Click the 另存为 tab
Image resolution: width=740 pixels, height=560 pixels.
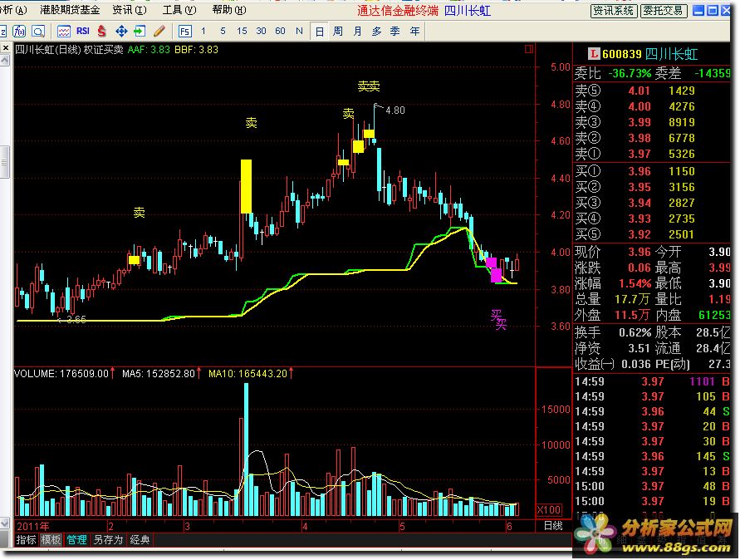(x=108, y=540)
